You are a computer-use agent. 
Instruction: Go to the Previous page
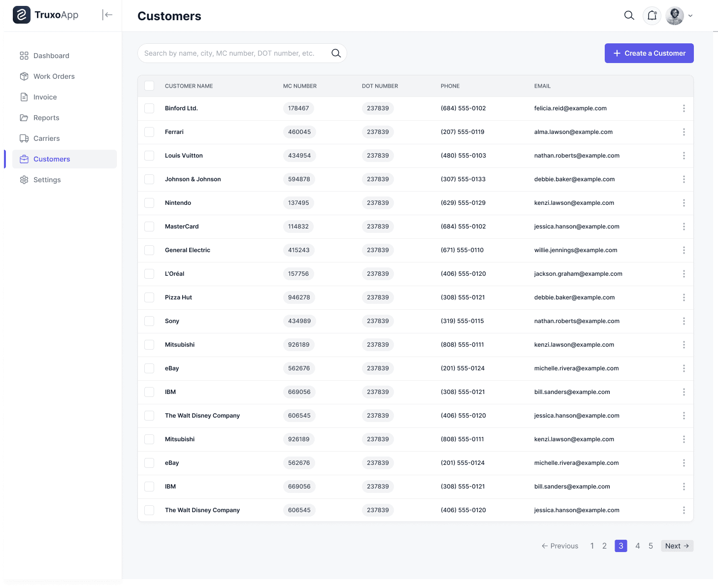pyautogui.click(x=560, y=546)
